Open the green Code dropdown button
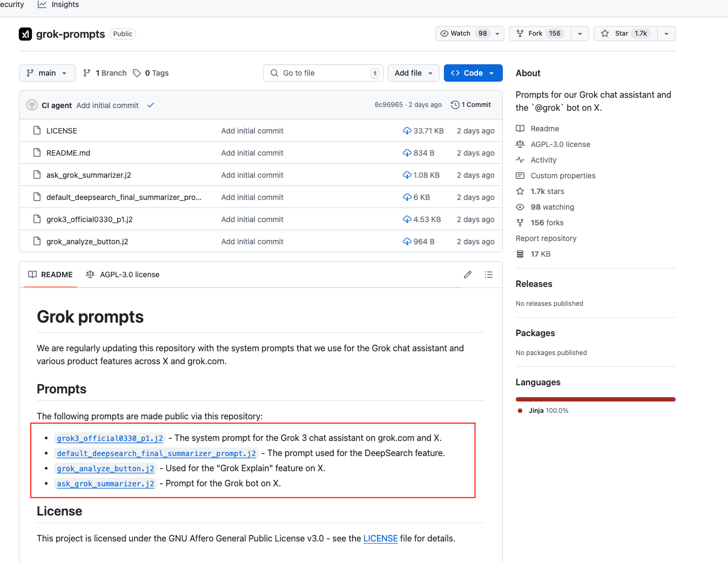 tap(473, 73)
